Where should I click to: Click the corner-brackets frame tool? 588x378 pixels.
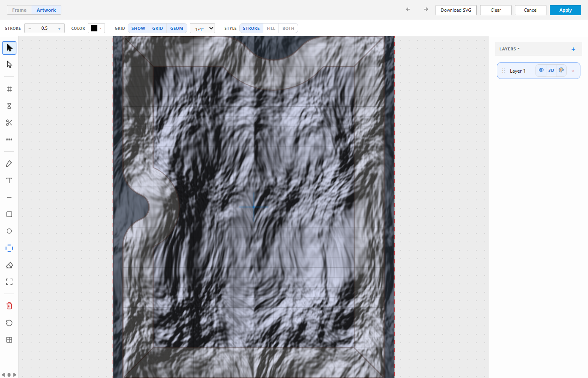click(x=9, y=282)
